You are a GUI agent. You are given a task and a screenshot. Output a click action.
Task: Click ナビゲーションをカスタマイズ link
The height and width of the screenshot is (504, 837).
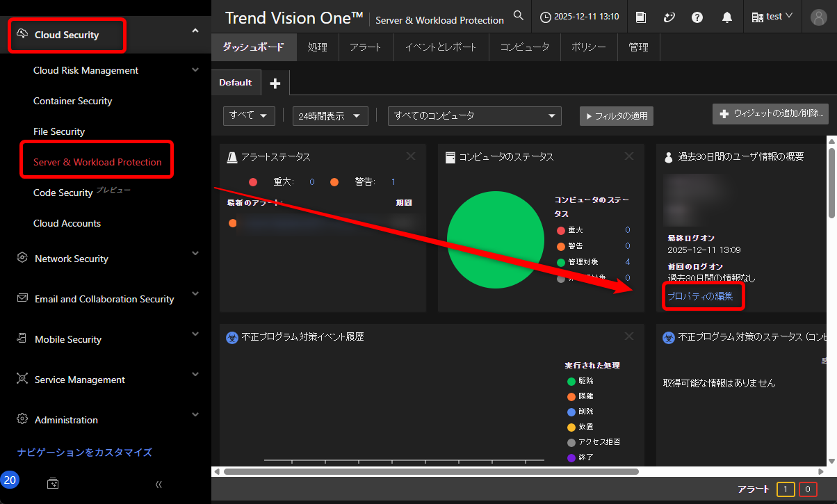pos(84,452)
